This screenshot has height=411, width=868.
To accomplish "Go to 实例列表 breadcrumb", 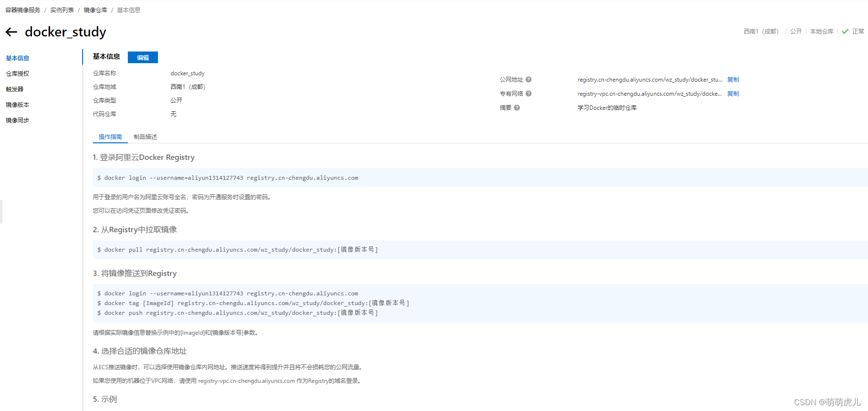I will tap(62, 10).
